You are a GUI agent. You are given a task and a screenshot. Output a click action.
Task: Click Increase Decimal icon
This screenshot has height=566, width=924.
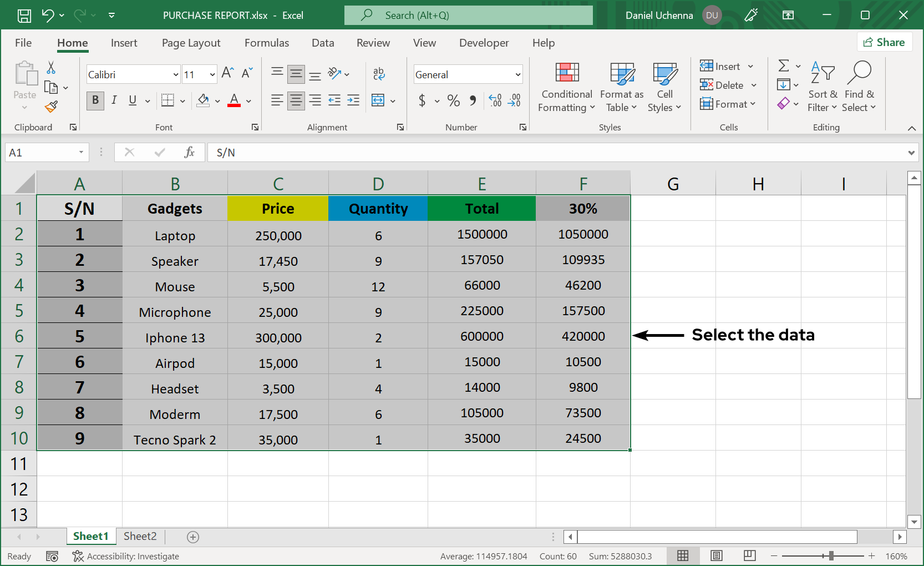click(495, 100)
